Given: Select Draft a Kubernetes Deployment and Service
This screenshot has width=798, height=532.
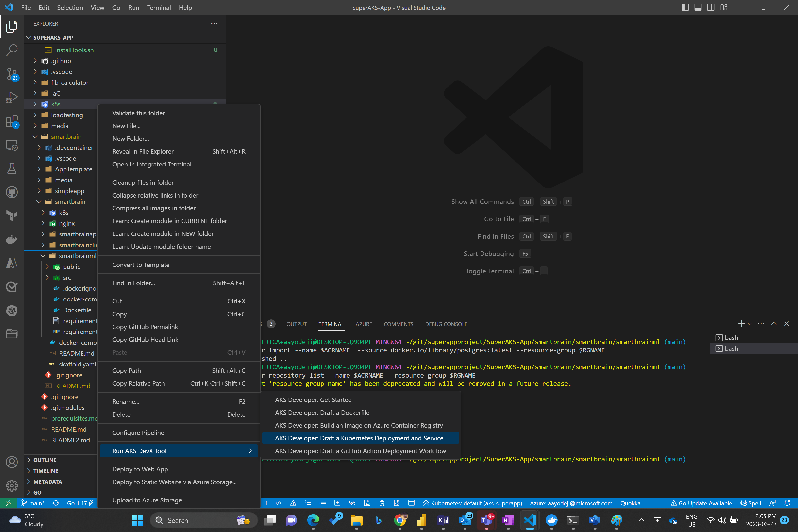Looking at the screenshot, I should pyautogui.click(x=359, y=438).
